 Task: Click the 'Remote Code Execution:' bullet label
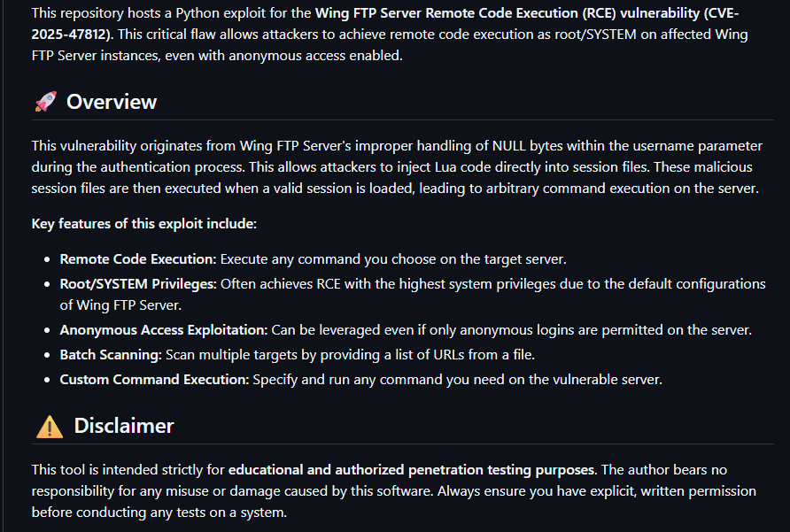pos(137,259)
